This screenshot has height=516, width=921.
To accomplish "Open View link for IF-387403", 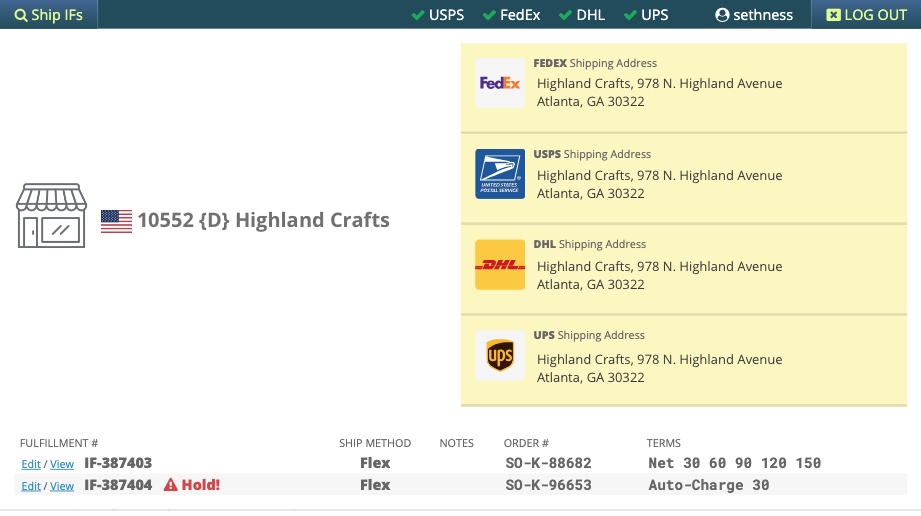I will (x=62, y=464).
